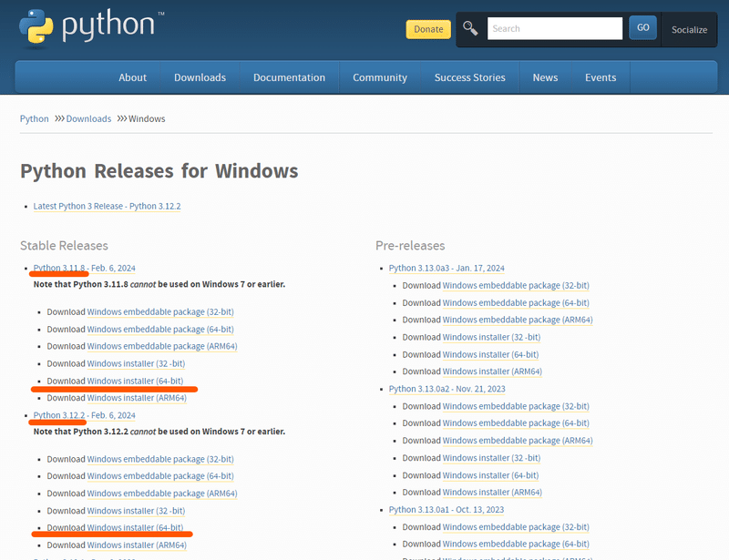Select the 'Python Releases for Windows' heading text
This screenshot has height=560, width=729.
(x=159, y=171)
